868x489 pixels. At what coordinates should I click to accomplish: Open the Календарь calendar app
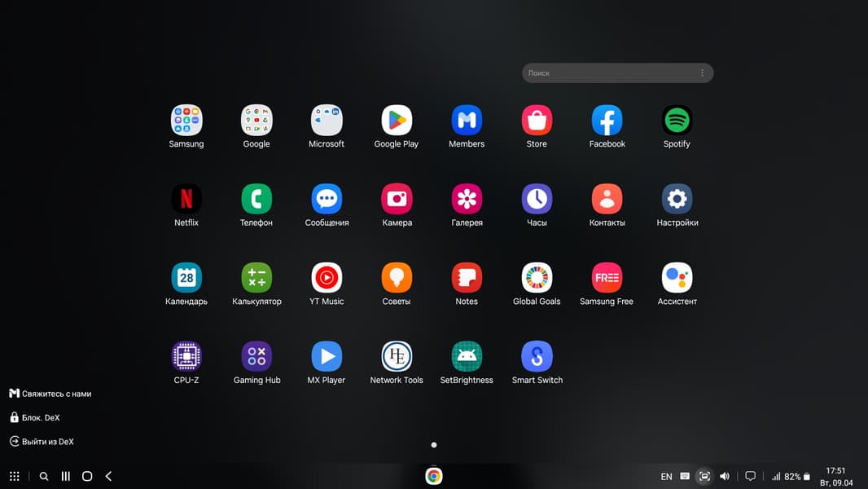pyautogui.click(x=186, y=277)
